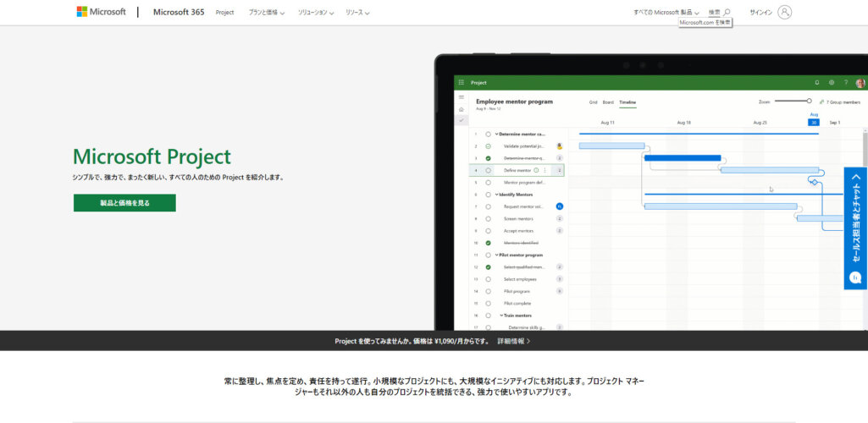Collapse the Train mentors task group
Viewport: 868px width, 423px height.
click(x=501, y=316)
